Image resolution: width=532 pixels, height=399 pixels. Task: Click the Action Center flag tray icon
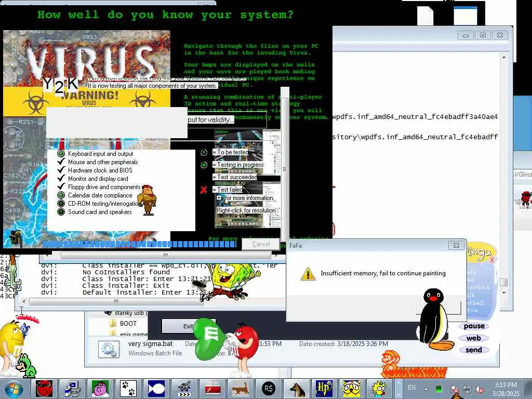tap(454, 390)
